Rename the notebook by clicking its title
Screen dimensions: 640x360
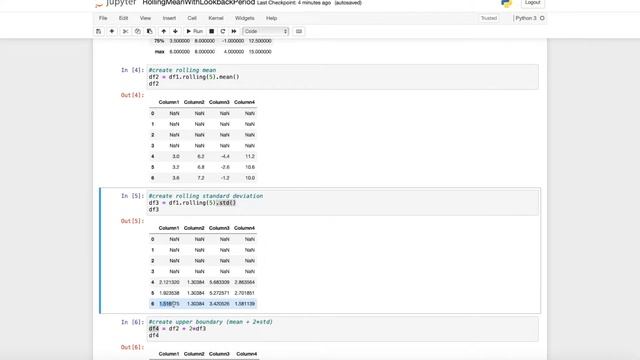coord(199,3)
